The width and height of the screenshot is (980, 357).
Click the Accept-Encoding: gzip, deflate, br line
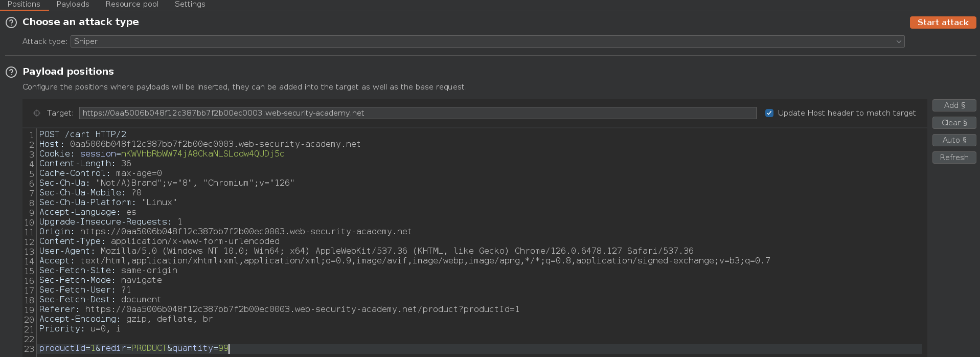tap(126, 319)
